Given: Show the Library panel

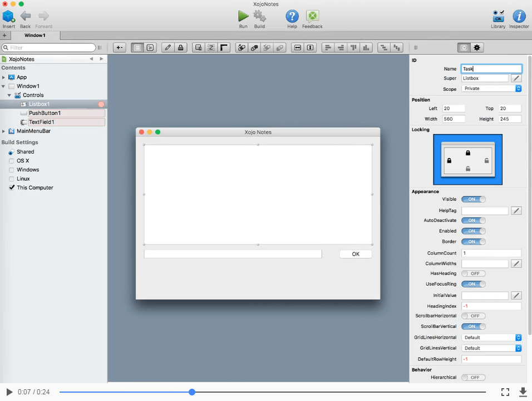Looking at the screenshot, I should tap(498, 16).
